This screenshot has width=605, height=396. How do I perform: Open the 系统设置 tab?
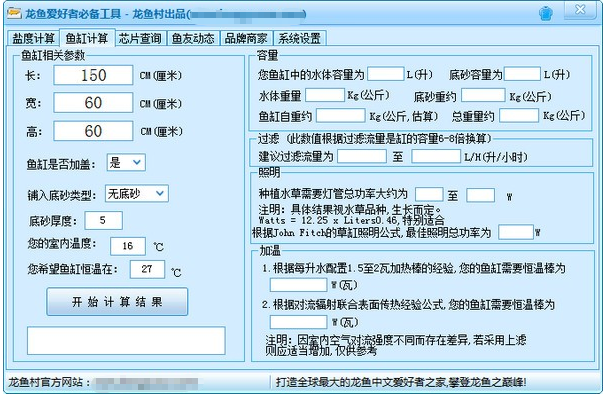pyautogui.click(x=299, y=38)
